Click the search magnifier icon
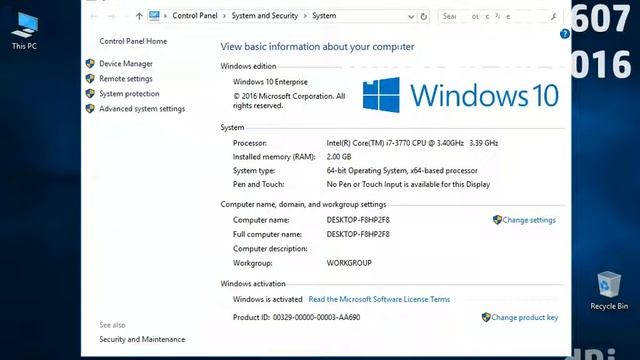The height and width of the screenshot is (360, 640). (x=553, y=16)
